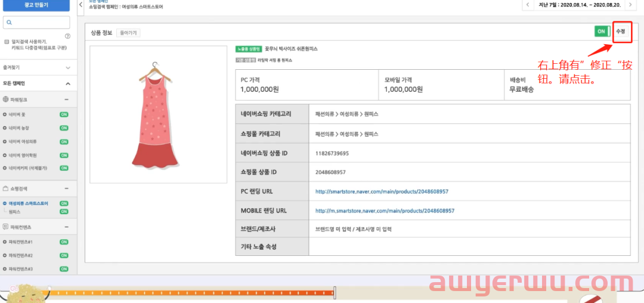The height and width of the screenshot is (303, 644).
Task: Click the content icon beside 파워컨텐츠
Action: pyautogui.click(x=5, y=227)
